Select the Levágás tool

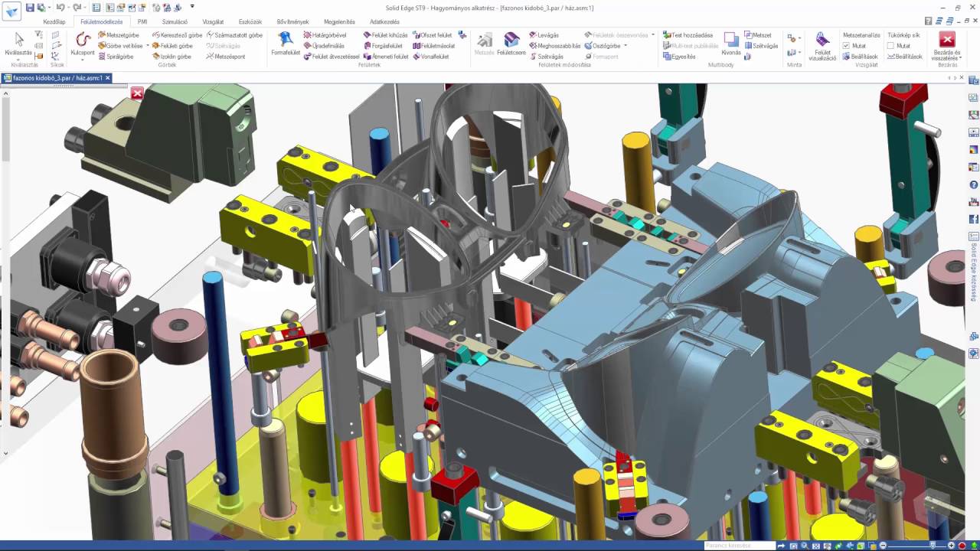click(x=544, y=35)
